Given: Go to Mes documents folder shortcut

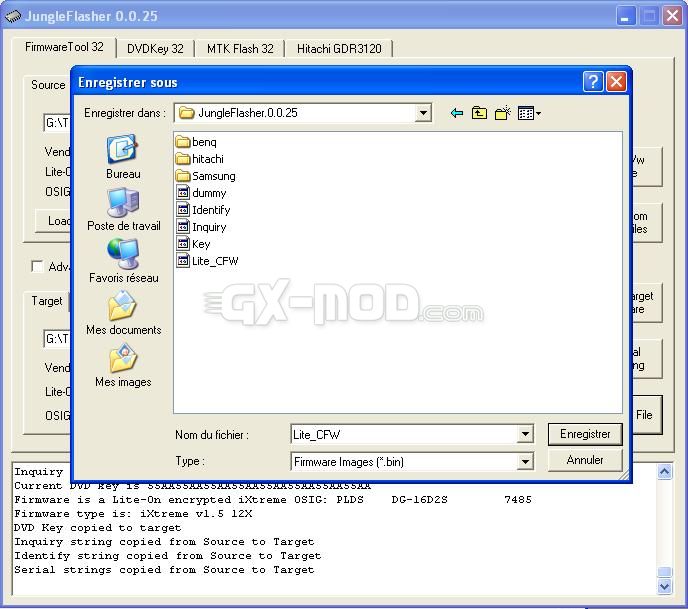Looking at the screenshot, I should pos(124,313).
